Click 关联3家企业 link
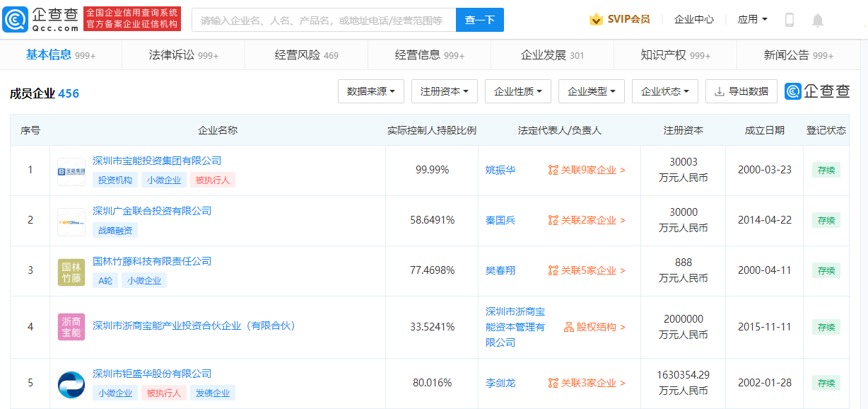This screenshot has width=868, height=409. pyautogui.click(x=593, y=384)
